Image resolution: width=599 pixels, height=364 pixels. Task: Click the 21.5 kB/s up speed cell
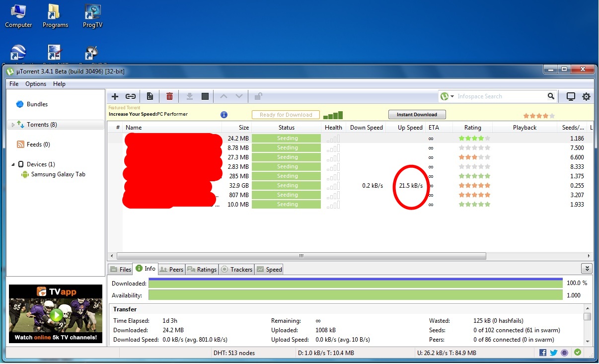[411, 186]
